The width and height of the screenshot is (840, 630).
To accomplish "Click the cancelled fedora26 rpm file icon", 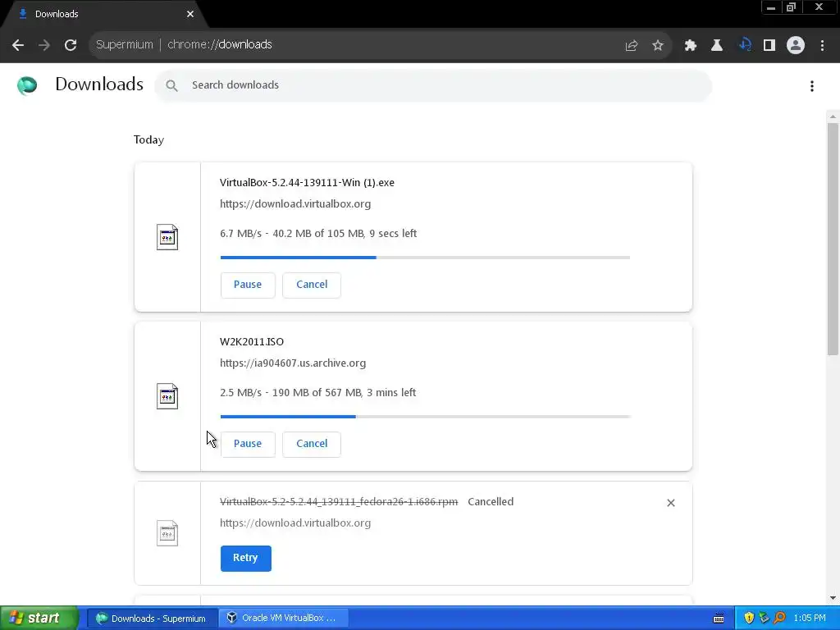I will point(167,533).
